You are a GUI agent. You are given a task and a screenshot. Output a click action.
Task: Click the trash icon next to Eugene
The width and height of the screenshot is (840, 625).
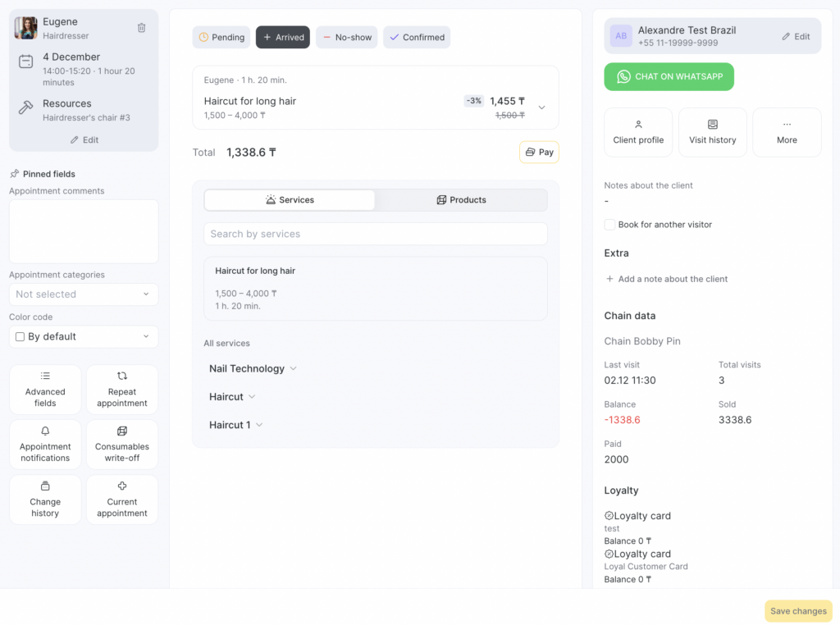[141, 28]
